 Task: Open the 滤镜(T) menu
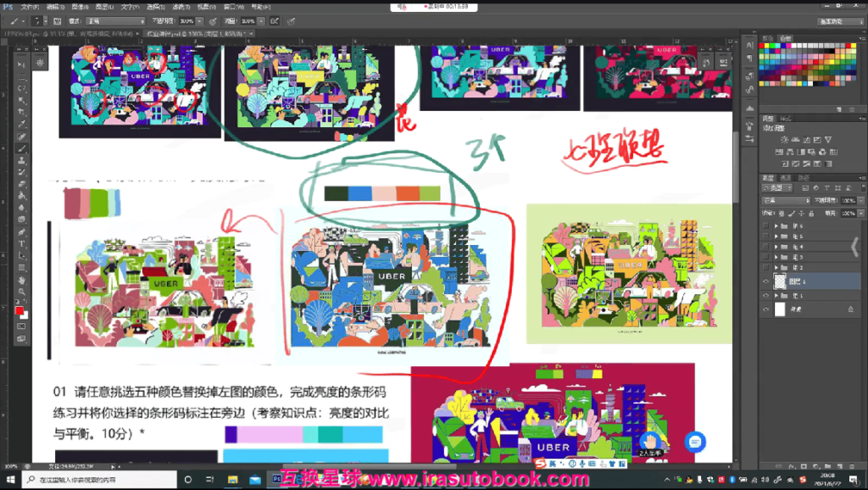pyautogui.click(x=181, y=7)
